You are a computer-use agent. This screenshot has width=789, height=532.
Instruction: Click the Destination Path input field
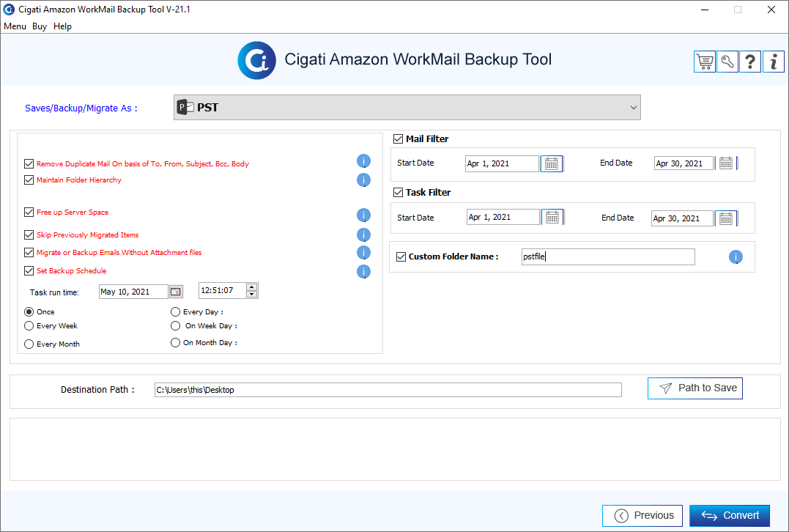(388, 390)
